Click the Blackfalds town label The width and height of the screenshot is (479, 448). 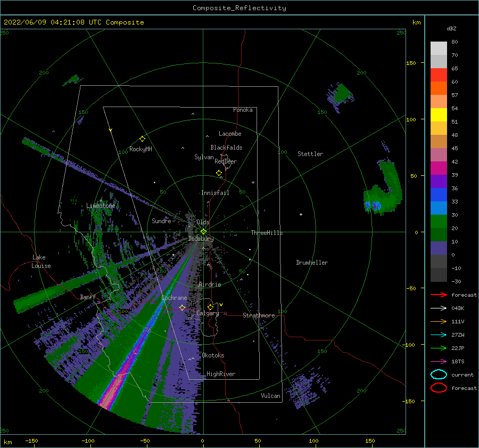click(226, 148)
